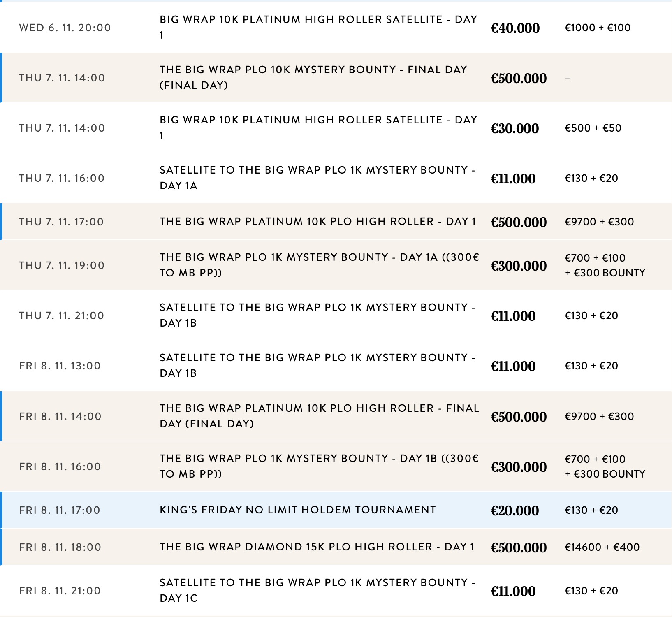The image size is (672, 617).
Task: Select PLO 1K Mystery Bounty Day 1A event title
Action: [x=319, y=265]
